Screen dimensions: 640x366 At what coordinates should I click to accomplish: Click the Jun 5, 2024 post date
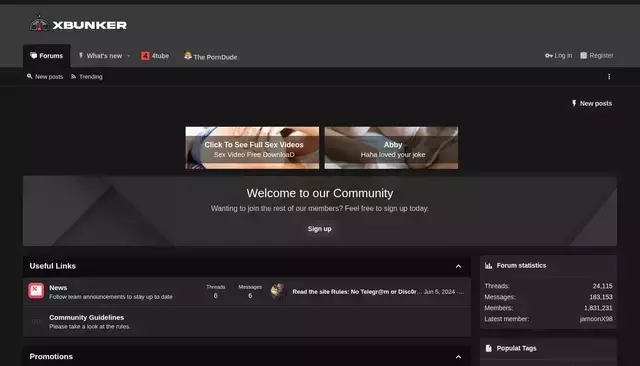click(x=439, y=292)
